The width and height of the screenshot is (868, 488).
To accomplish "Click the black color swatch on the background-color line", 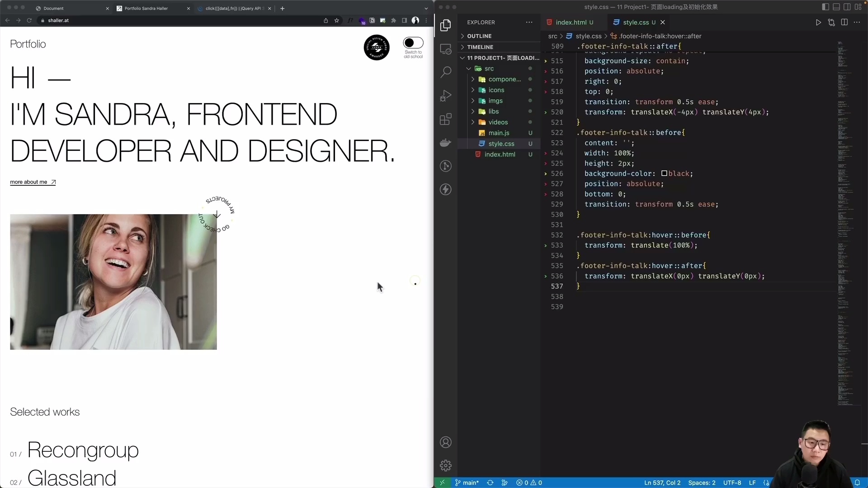I will 665,174.
